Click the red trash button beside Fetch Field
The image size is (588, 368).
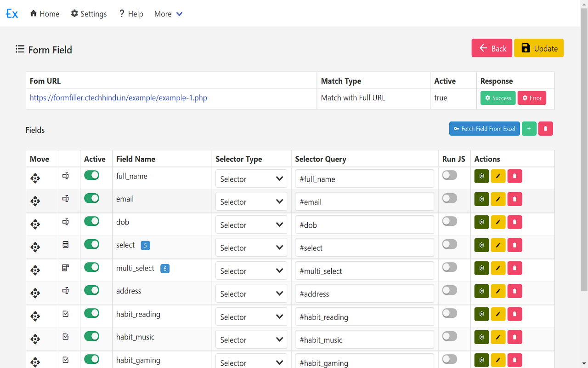[x=545, y=129]
